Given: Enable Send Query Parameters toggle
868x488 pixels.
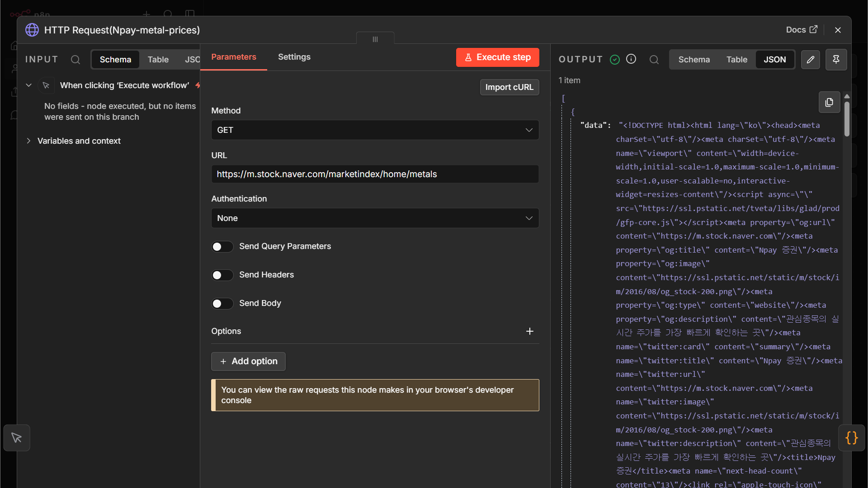Looking at the screenshot, I should (x=222, y=247).
